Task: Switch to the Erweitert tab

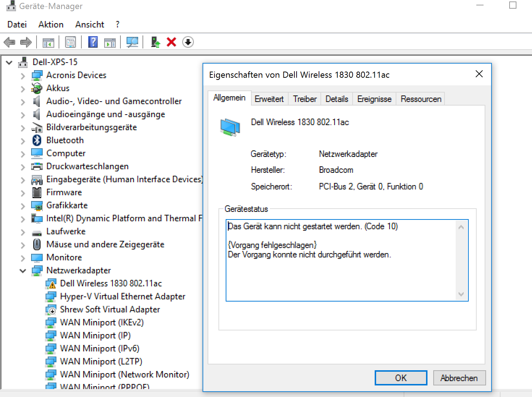Action: 269,99
